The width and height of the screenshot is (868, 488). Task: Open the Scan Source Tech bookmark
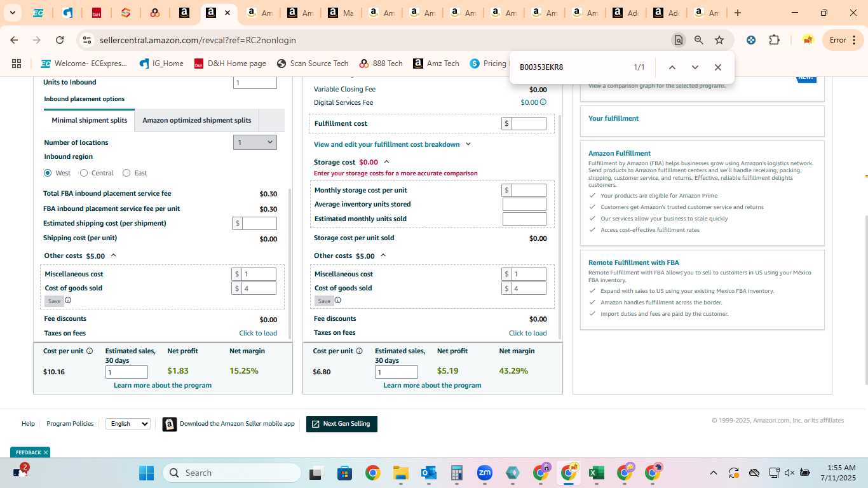pos(313,64)
